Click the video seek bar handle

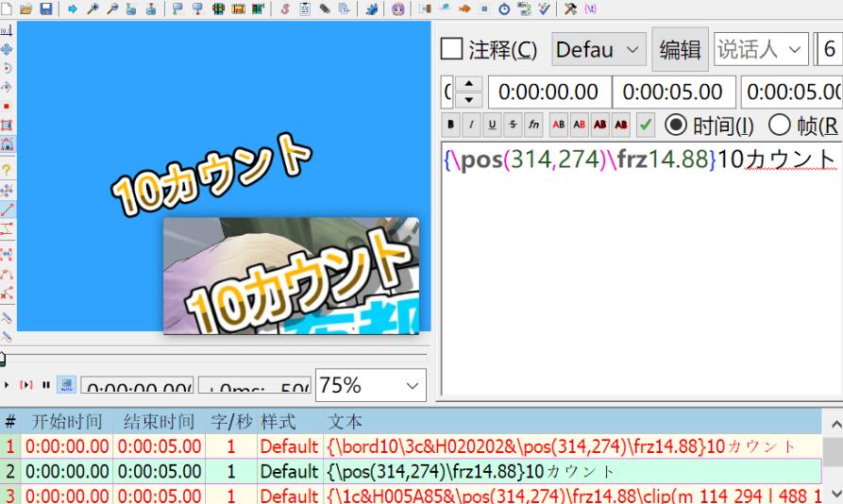pyautogui.click(x=2, y=360)
